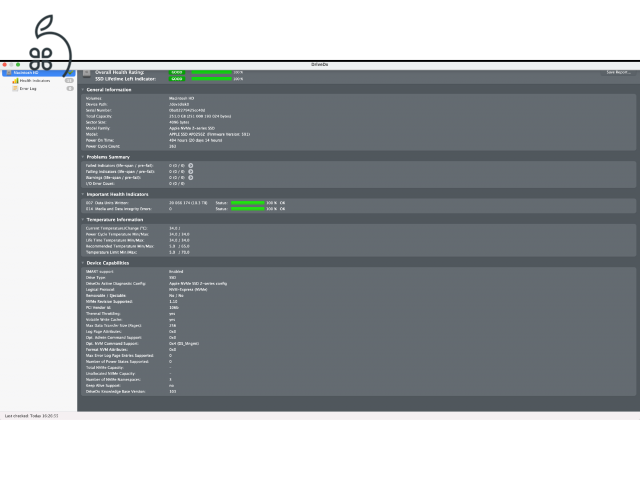Screen dimensions: 640x480
Task: Click the Media and Data Integrity Errors status bar
Action: point(248,209)
